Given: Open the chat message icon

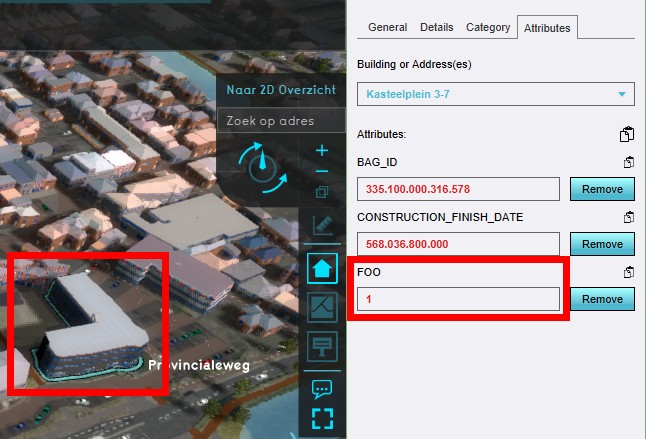Looking at the screenshot, I should [x=322, y=388].
